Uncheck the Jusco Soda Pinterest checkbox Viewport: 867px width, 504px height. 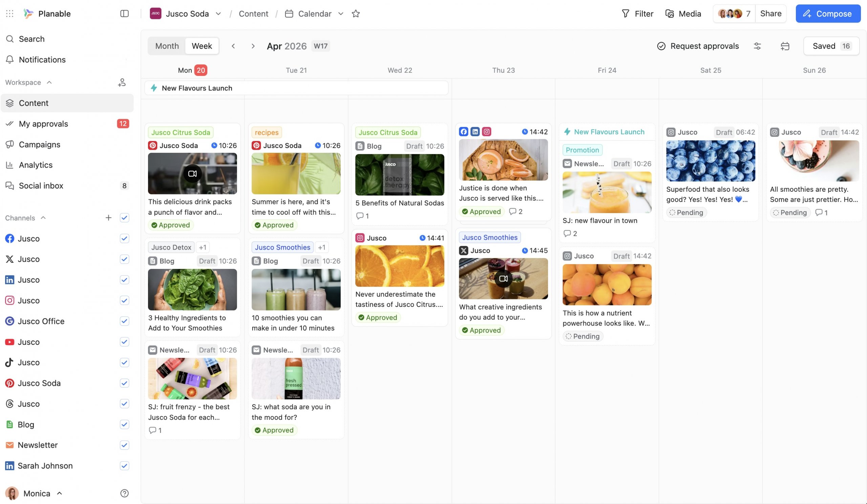pos(124,383)
